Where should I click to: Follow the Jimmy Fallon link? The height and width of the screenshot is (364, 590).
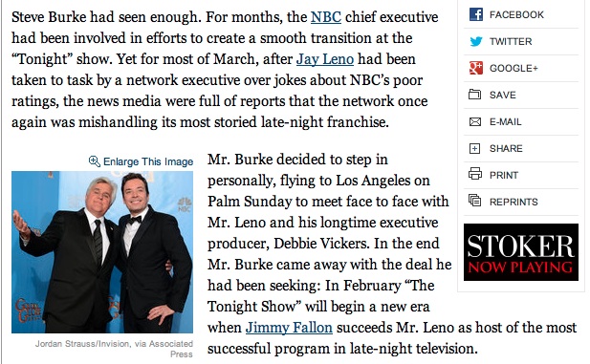[289, 328]
